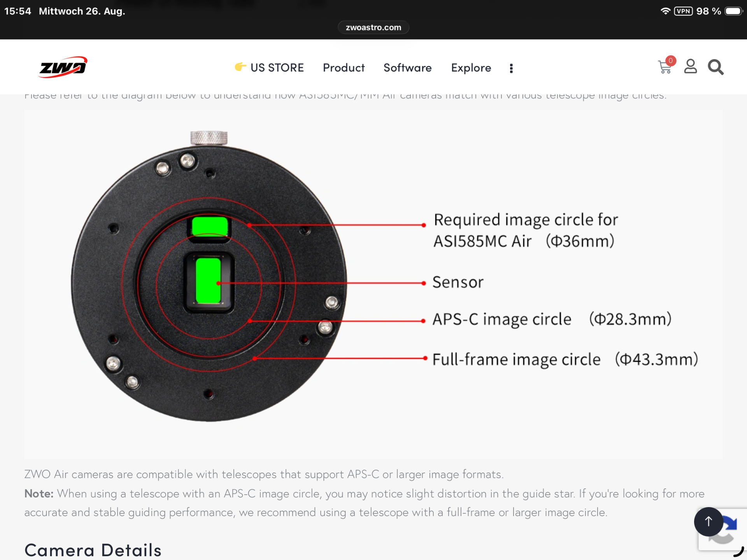Viewport: 747px width, 560px height.
Task: Expand the Software menu
Action: 407,68
